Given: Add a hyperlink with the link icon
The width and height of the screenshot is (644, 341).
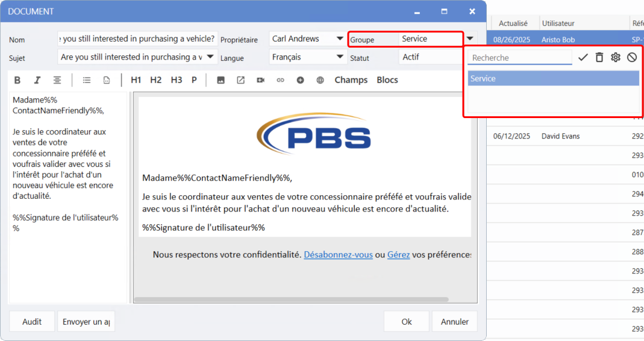Looking at the screenshot, I should (x=280, y=80).
